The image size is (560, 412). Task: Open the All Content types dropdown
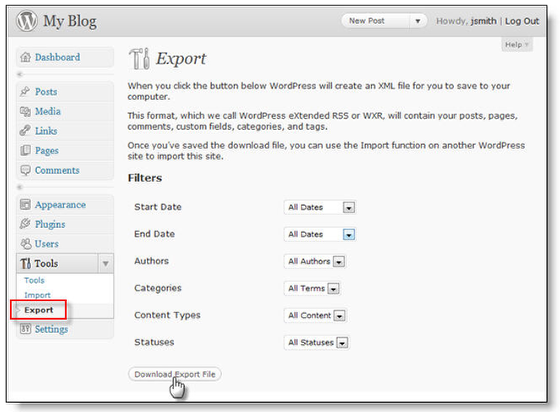click(x=315, y=316)
